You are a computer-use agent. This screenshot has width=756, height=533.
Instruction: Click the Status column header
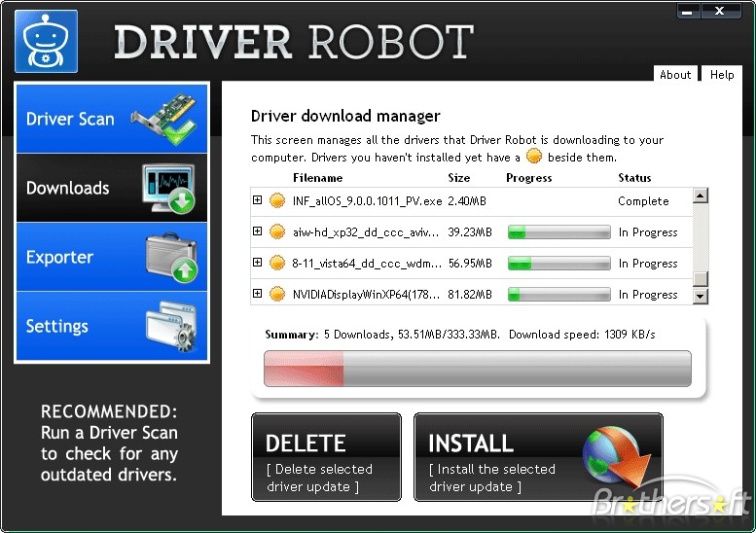point(634,178)
